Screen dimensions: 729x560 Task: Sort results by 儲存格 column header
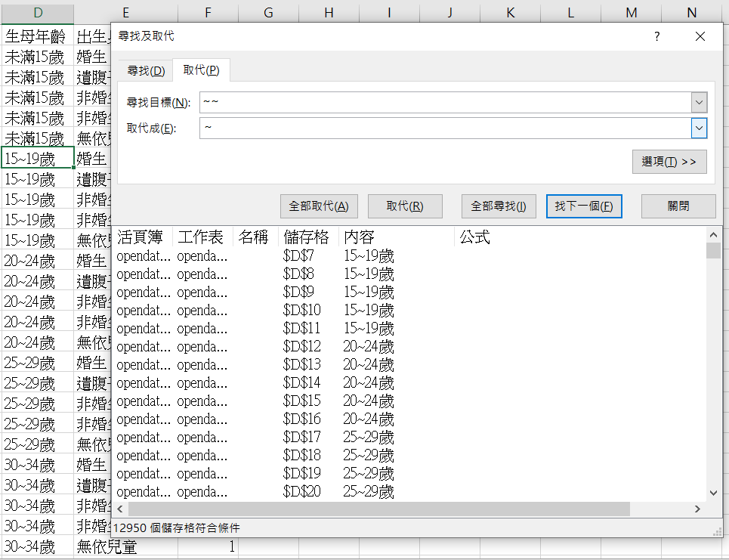tap(306, 237)
